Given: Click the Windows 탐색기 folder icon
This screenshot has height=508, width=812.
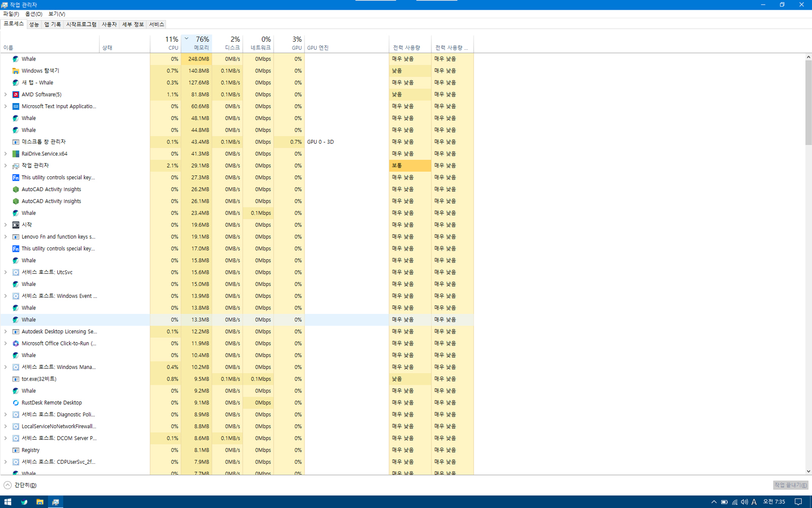Looking at the screenshot, I should coord(16,71).
